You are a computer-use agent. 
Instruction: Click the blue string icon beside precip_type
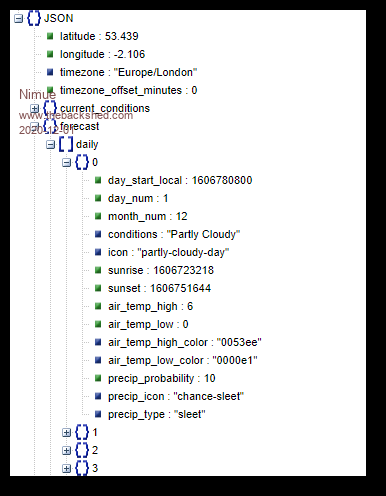tap(98, 414)
